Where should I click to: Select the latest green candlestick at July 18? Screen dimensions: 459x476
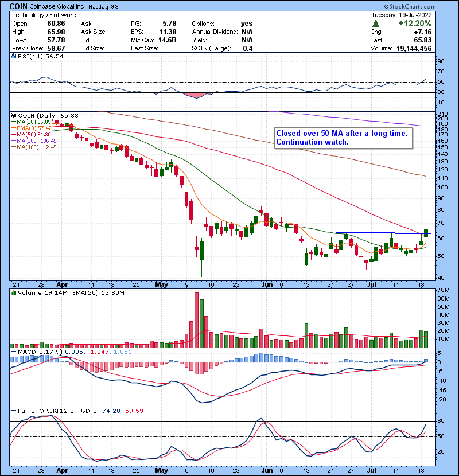pyautogui.click(x=426, y=233)
